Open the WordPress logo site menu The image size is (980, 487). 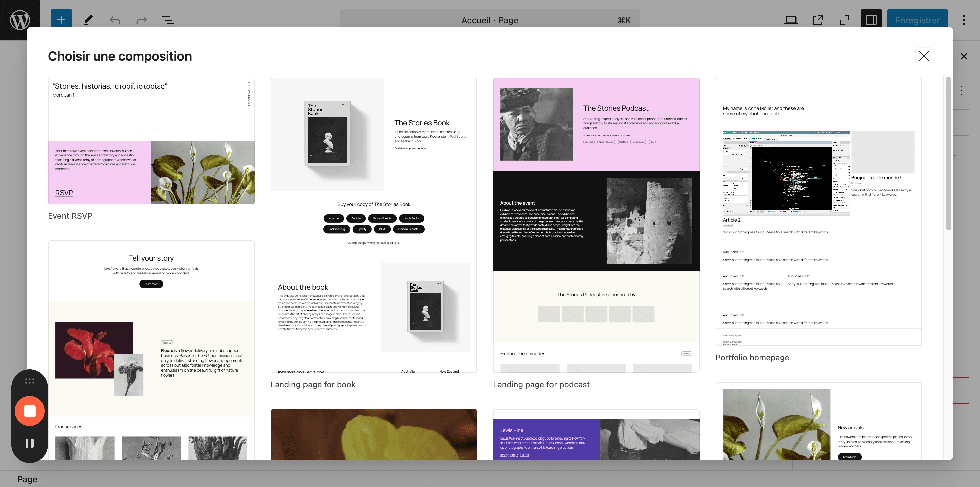click(20, 20)
